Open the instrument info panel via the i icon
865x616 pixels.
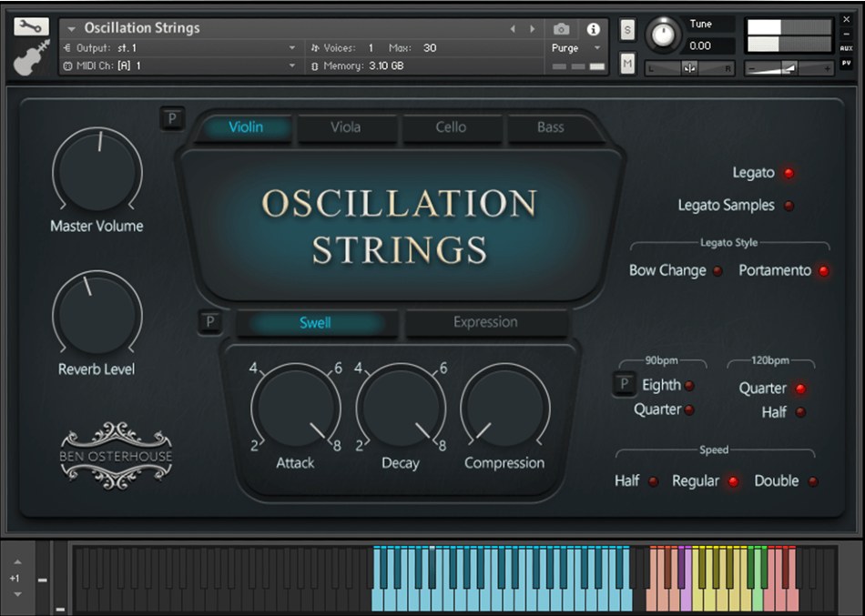[x=594, y=29]
